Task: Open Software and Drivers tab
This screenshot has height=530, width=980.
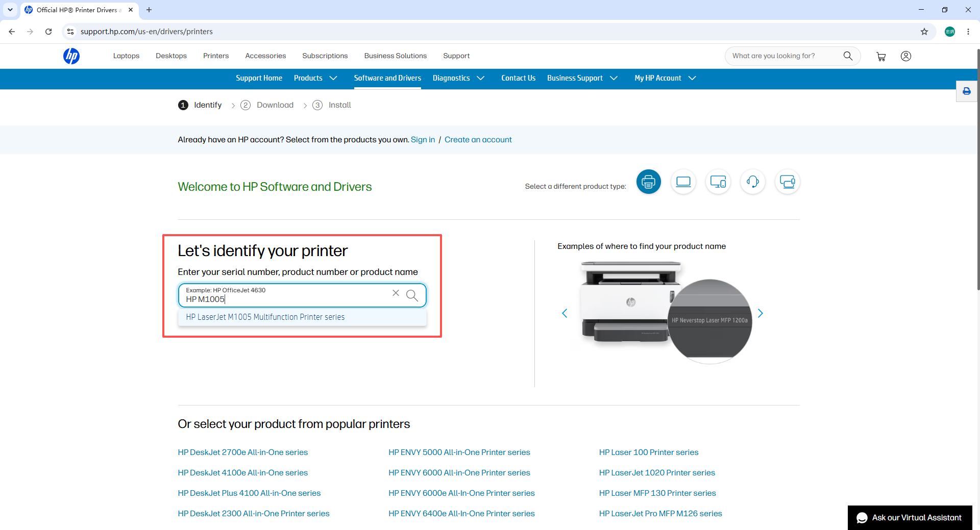Action: 387,78
